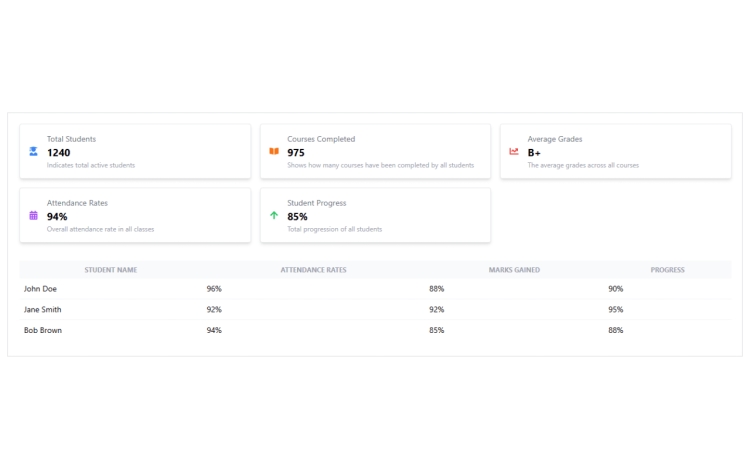The width and height of the screenshot is (750, 469).
Task: Click the MARKS GAINED column header
Action: (x=514, y=270)
